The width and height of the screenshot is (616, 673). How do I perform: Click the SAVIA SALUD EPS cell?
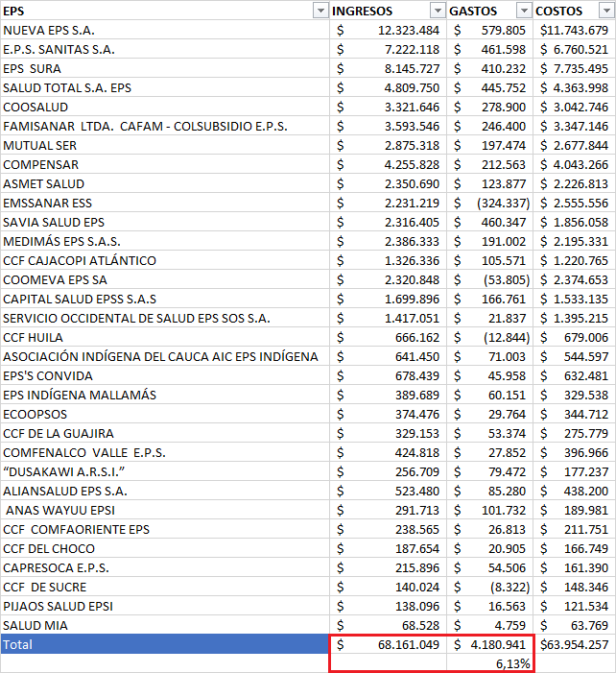pyautogui.click(x=165, y=222)
